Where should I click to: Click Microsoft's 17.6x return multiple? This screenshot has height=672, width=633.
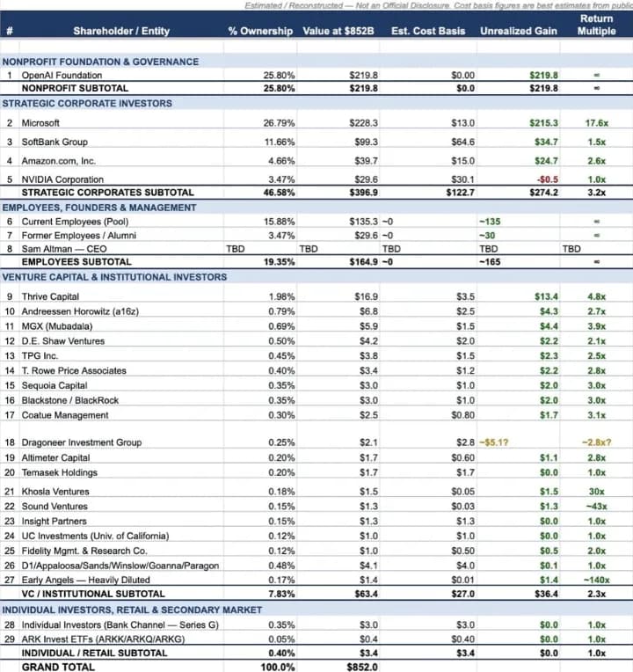pyautogui.click(x=597, y=123)
